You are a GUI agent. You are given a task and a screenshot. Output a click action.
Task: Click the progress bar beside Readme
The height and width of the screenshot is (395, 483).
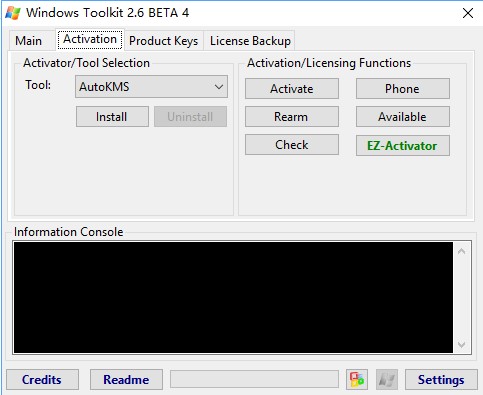254,379
